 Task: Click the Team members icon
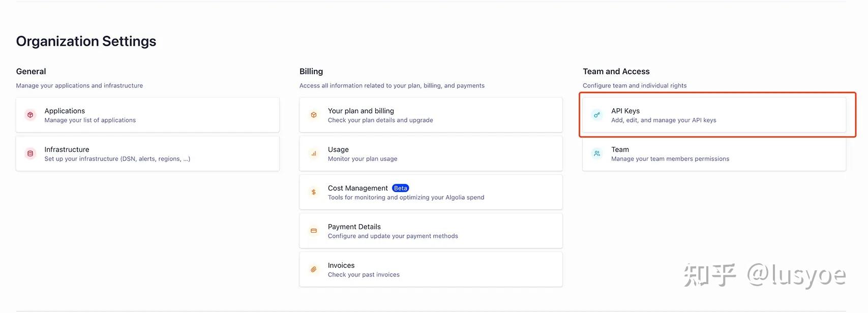point(596,153)
